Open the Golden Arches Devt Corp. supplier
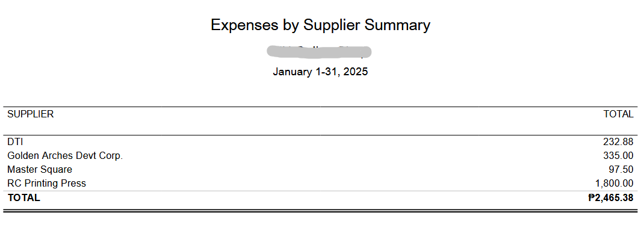Screen dimensions: 644x242 point(65,156)
